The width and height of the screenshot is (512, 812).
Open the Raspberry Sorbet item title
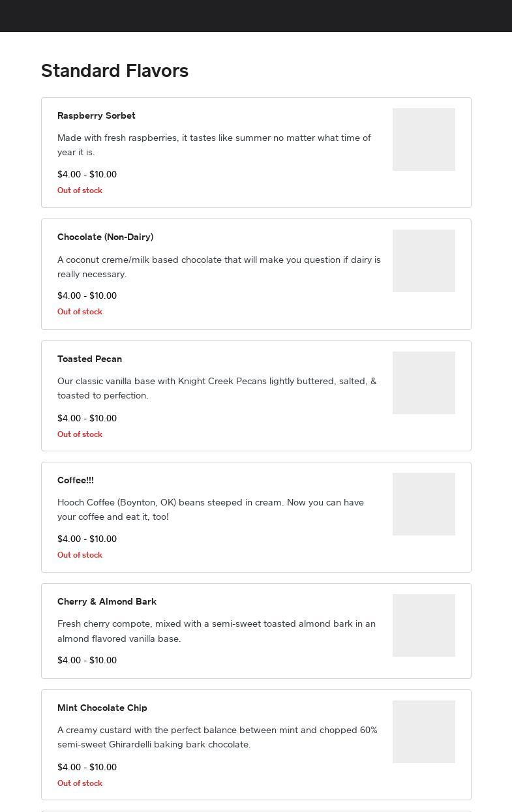(x=97, y=115)
